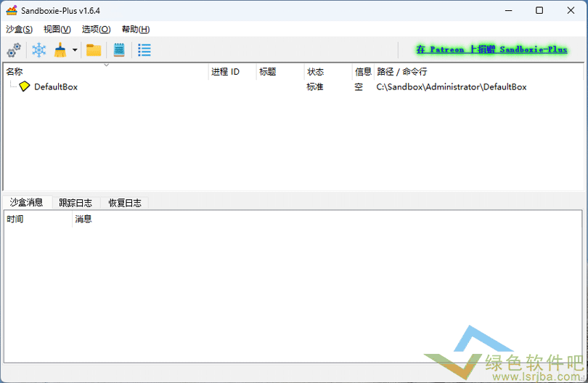The height and width of the screenshot is (383, 588).
Task: Click the 空 info cell
Action: click(359, 86)
